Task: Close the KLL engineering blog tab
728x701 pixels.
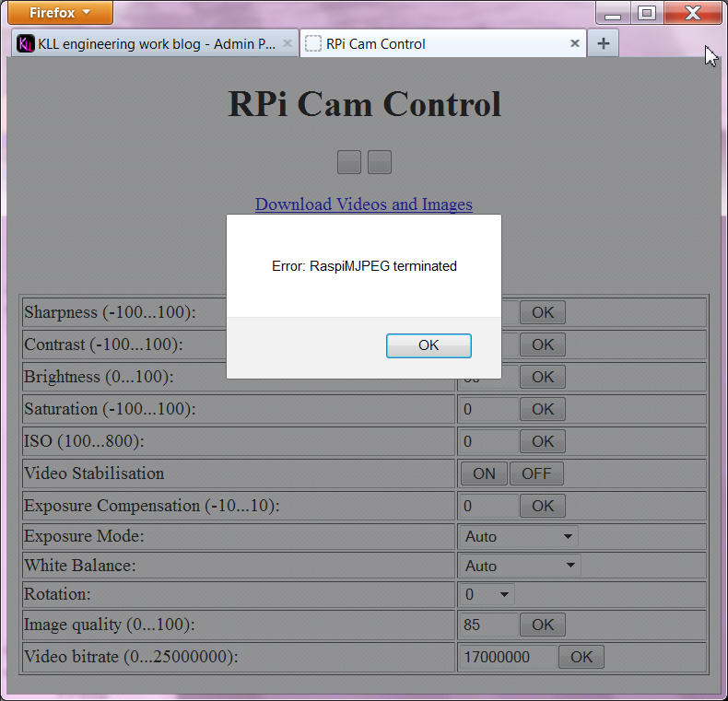Action: pyautogui.click(x=288, y=43)
